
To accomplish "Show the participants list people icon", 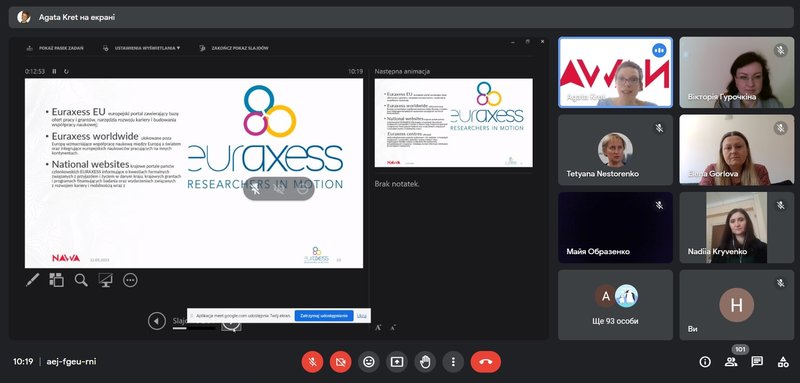I will (731, 362).
